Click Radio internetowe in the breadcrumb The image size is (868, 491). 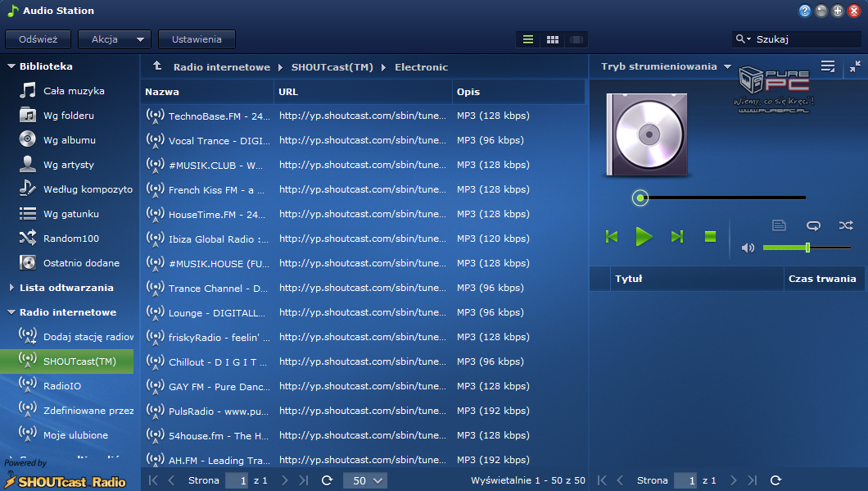[221, 67]
